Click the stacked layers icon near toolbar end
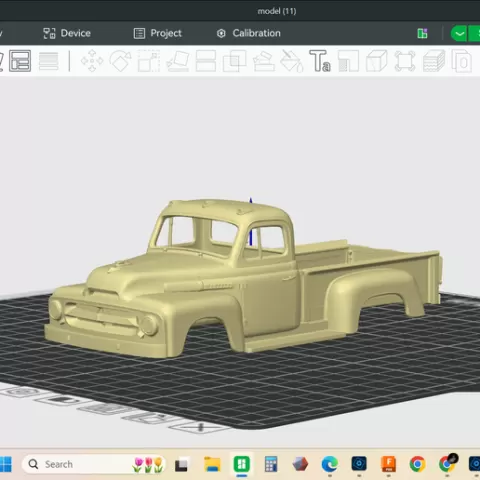This screenshot has height=480, width=480. [434, 61]
